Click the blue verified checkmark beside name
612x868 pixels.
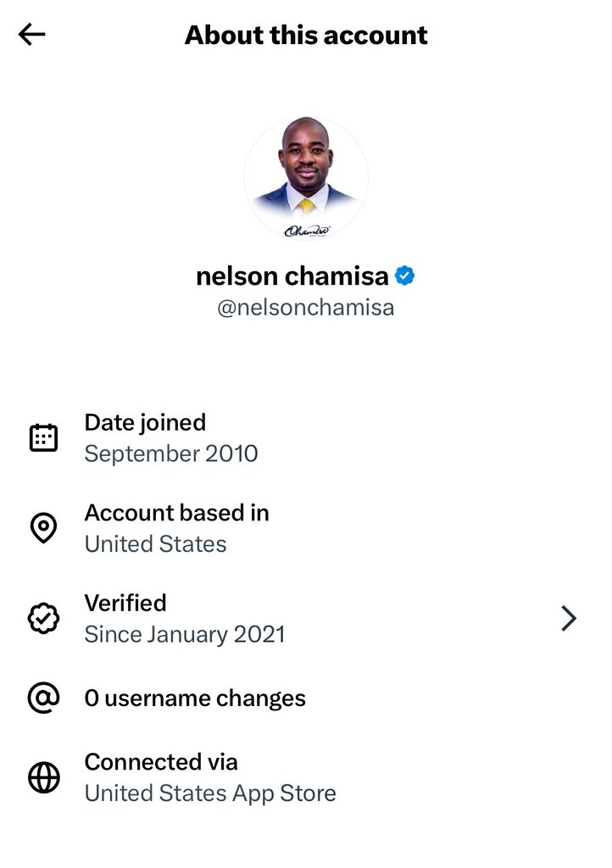(x=406, y=276)
